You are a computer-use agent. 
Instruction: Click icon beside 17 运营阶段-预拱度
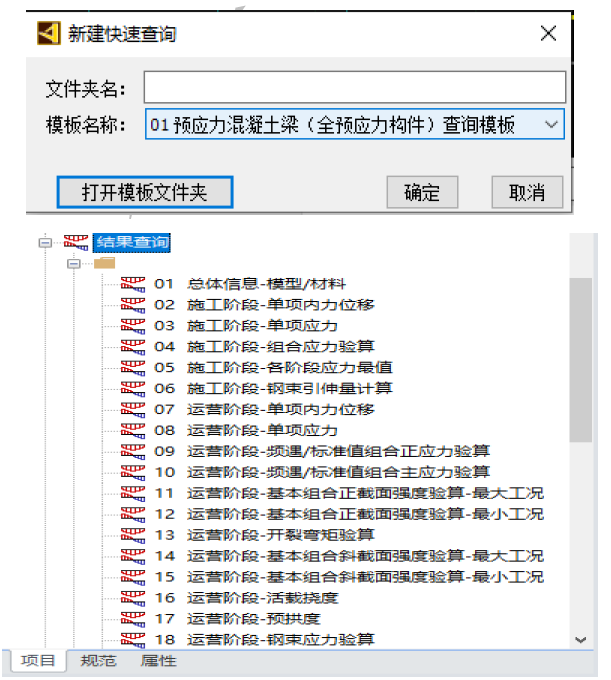click(x=133, y=619)
